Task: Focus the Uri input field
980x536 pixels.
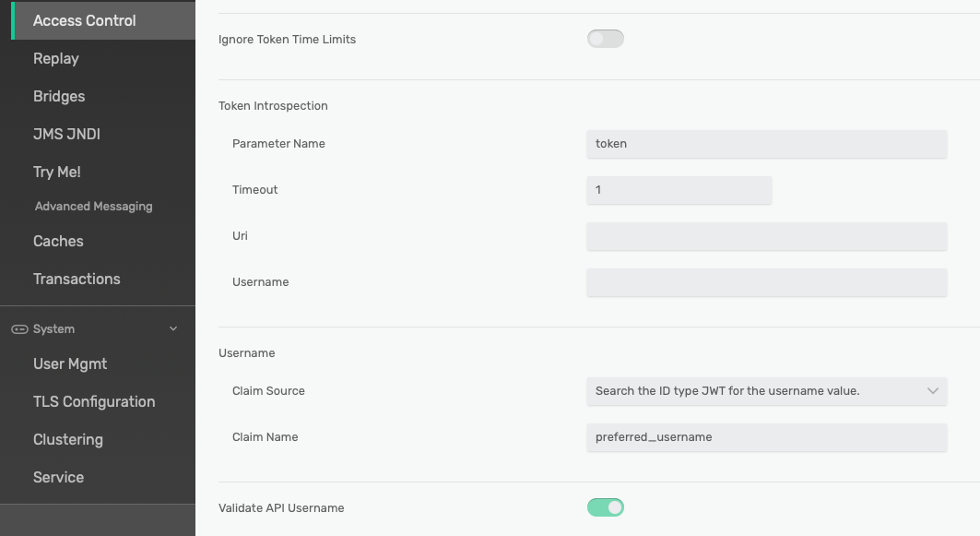Action: tap(766, 236)
